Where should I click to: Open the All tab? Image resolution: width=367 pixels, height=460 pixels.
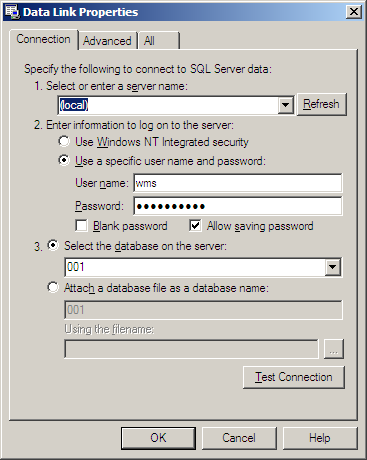click(159, 41)
